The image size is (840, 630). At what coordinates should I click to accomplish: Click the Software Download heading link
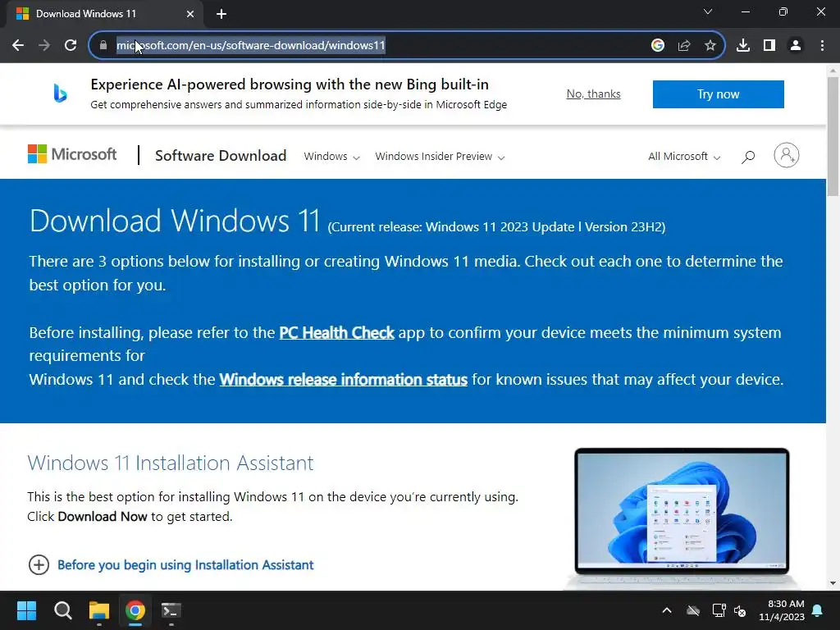(221, 156)
